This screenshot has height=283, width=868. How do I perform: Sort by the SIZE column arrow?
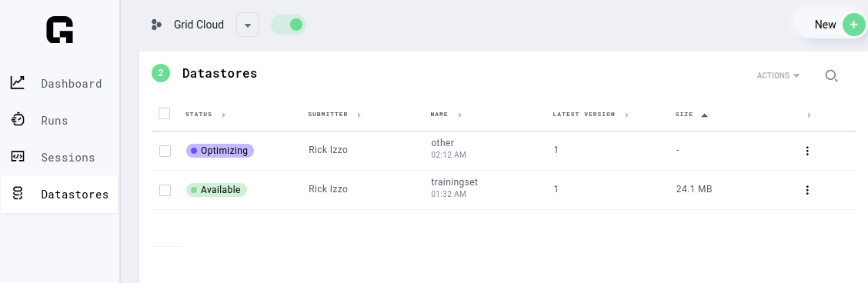(704, 115)
